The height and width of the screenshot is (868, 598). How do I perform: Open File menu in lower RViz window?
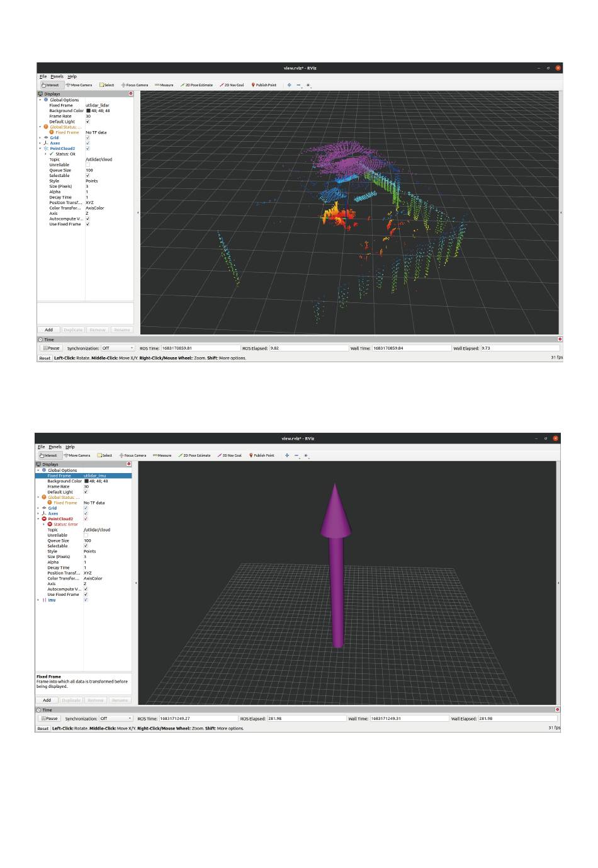click(x=41, y=447)
